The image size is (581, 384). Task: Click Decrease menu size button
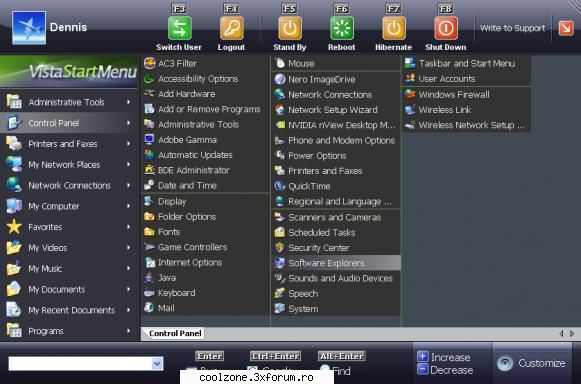click(446, 370)
